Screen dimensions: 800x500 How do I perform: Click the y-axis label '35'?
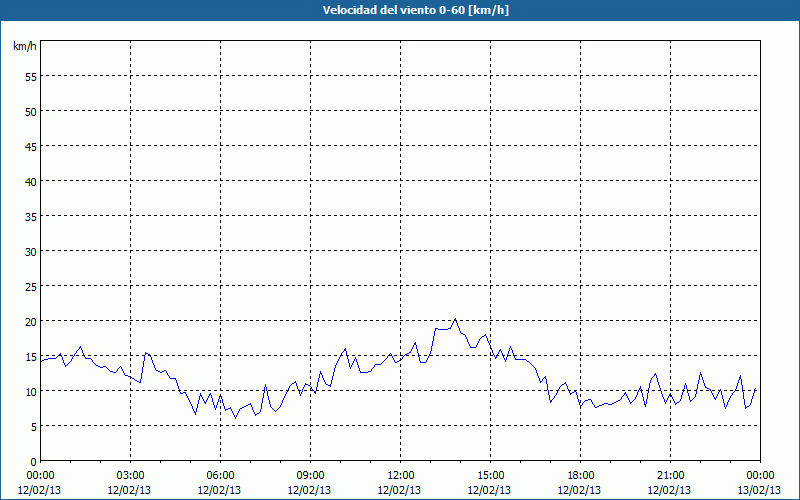click(x=31, y=217)
